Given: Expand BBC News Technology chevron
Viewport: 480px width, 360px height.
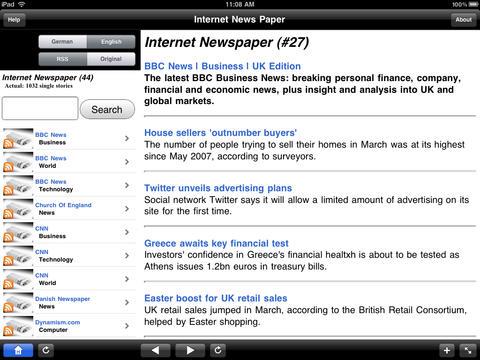Looking at the screenshot, I should pyautogui.click(x=127, y=185).
